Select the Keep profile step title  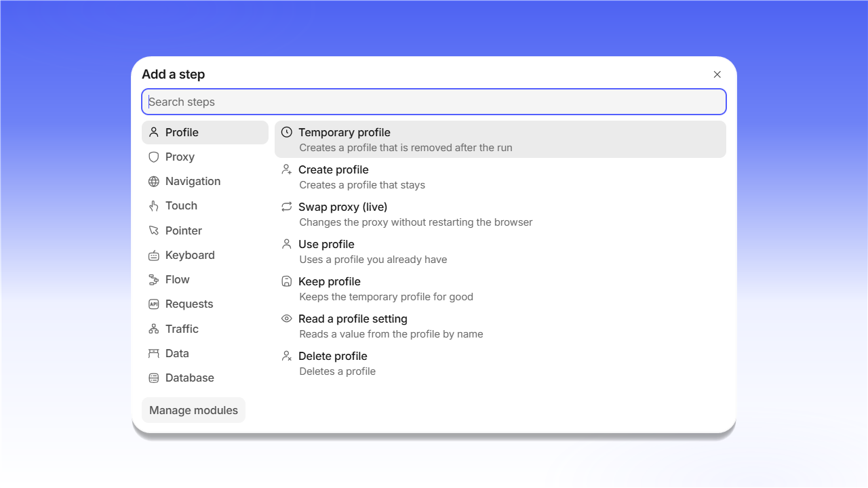click(330, 281)
